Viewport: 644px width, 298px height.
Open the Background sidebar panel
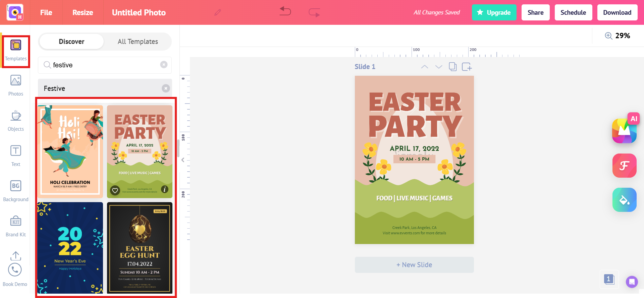point(16,191)
